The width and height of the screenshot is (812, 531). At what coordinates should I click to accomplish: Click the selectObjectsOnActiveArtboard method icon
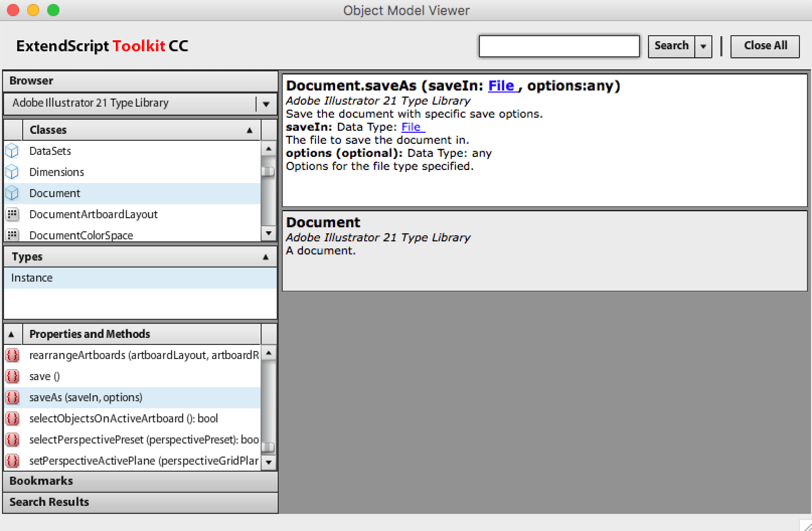pos(12,418)
